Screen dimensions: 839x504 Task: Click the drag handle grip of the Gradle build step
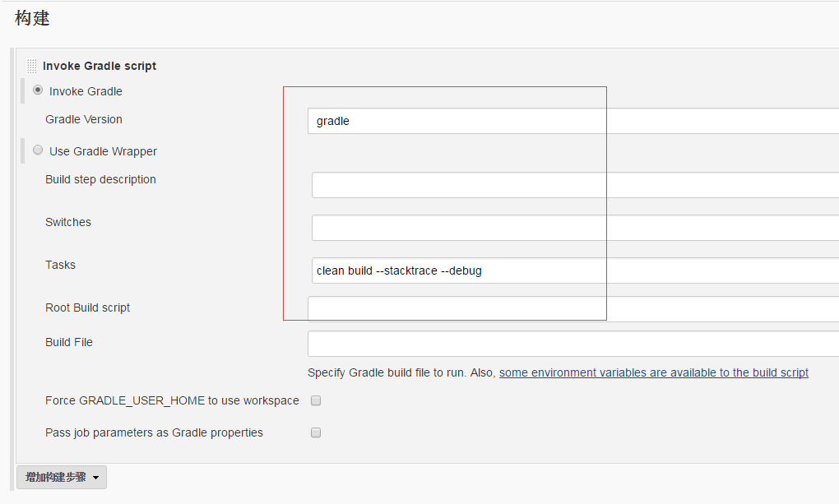(30, 65)
